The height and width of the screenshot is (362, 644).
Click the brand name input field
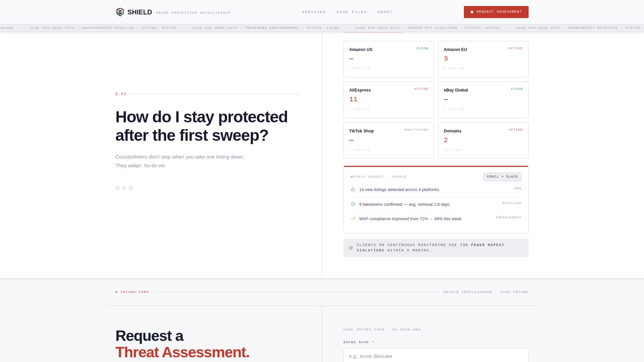coord(436,356)
